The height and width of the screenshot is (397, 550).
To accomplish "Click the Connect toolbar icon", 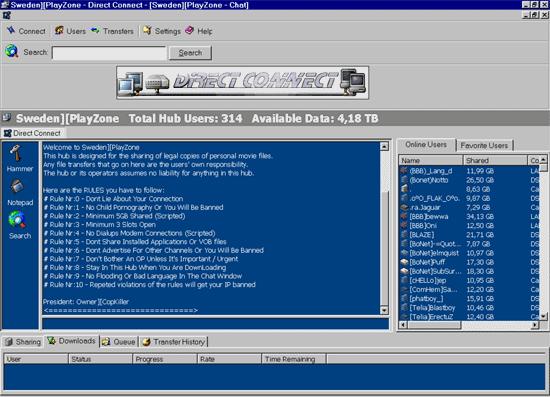I will tap(11, 31).
